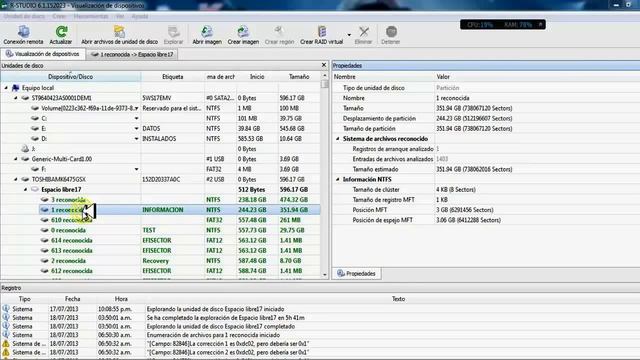Click the drive icon beside D:
Viewport: 640px width, 360px height.
(35, 139)
